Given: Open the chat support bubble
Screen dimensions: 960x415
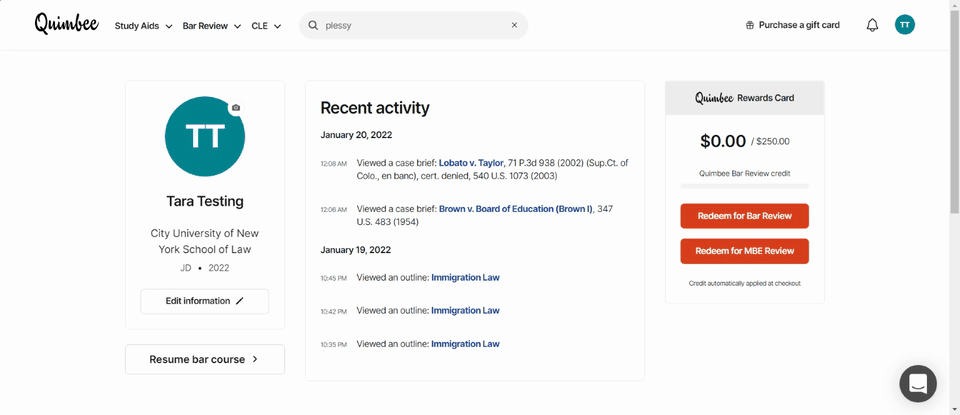Looking at the screenshot, I should click(x=918, y=384).
